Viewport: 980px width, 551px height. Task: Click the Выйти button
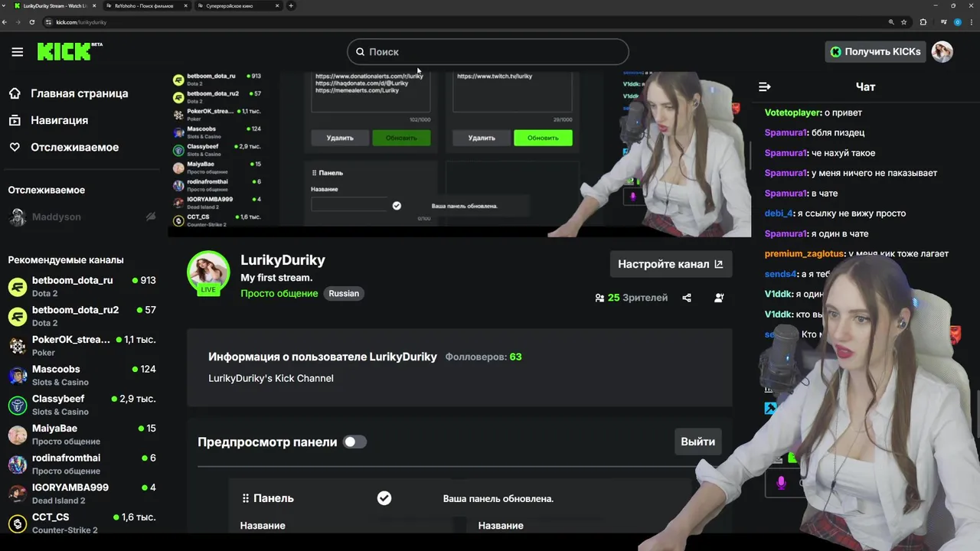[697, 442]
